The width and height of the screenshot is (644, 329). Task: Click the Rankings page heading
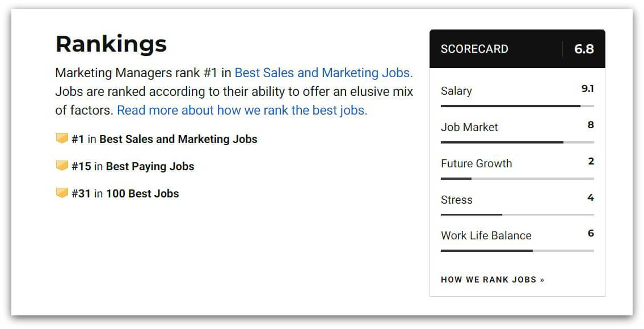pyautogui.click(x=111, y=43)
